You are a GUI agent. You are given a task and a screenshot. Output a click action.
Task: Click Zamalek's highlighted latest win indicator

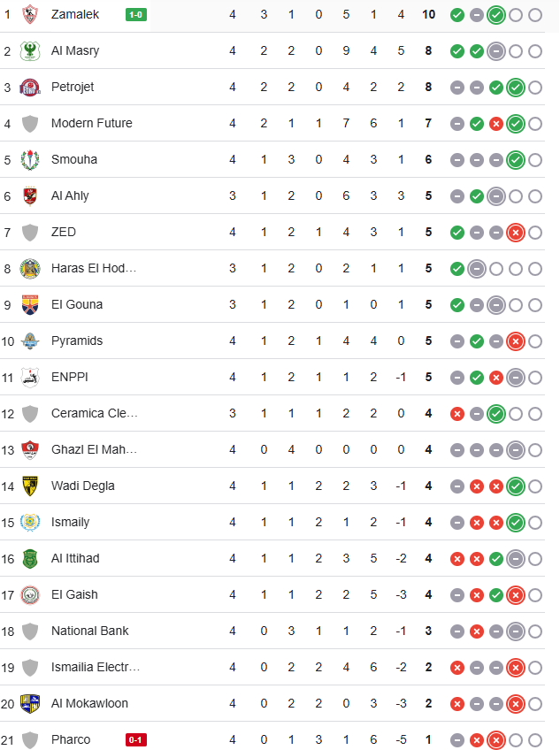496,15
